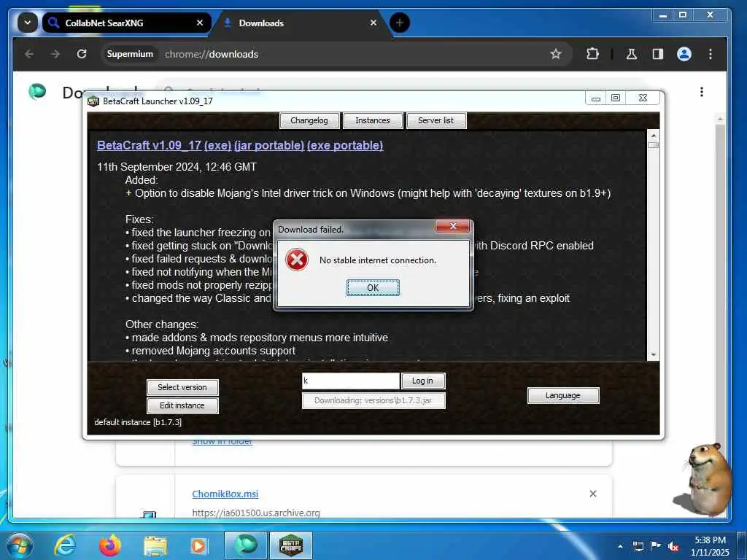Click the Log in button

(422, 381)
